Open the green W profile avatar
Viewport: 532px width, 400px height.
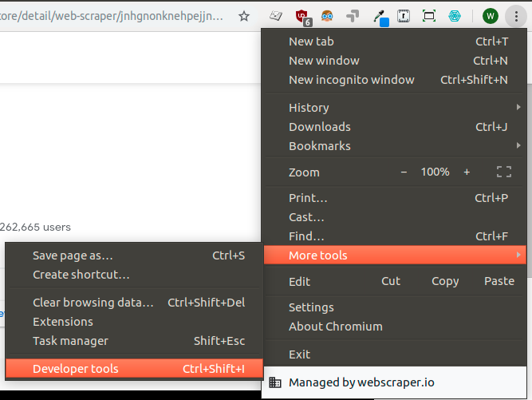pyautogui.click(x=491, y=16)
